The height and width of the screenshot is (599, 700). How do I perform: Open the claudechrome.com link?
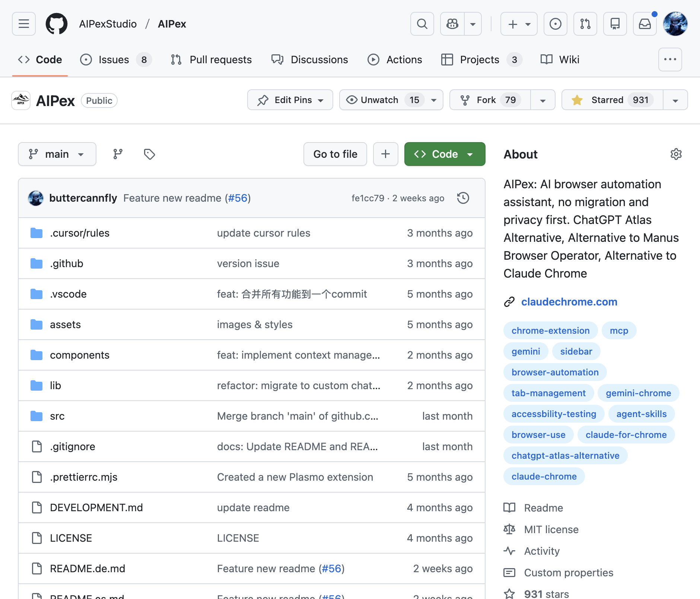[569, 302]
